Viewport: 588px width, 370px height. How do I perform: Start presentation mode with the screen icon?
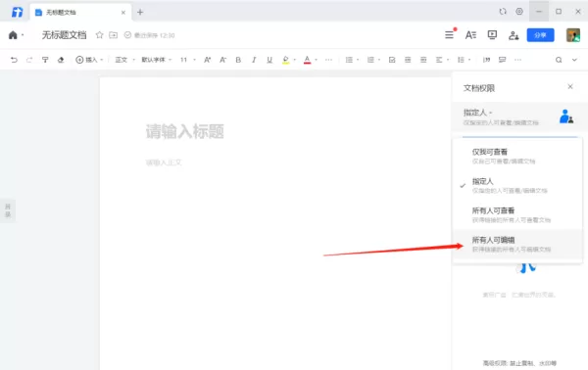tap(492, 35)
